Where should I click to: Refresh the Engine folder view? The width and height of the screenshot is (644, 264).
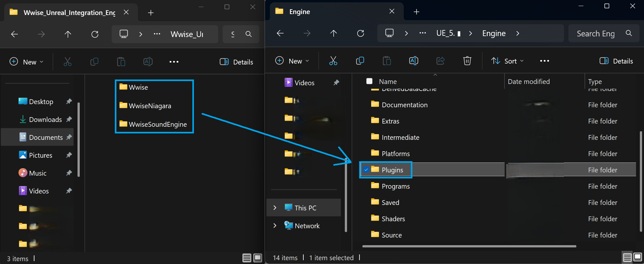click(360, 33)
